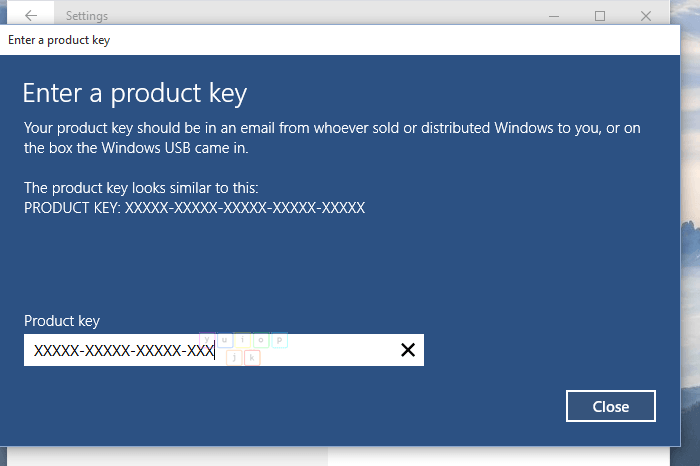
Task: Tap the faint 'u' keyboard key
Action: [225, 340]
